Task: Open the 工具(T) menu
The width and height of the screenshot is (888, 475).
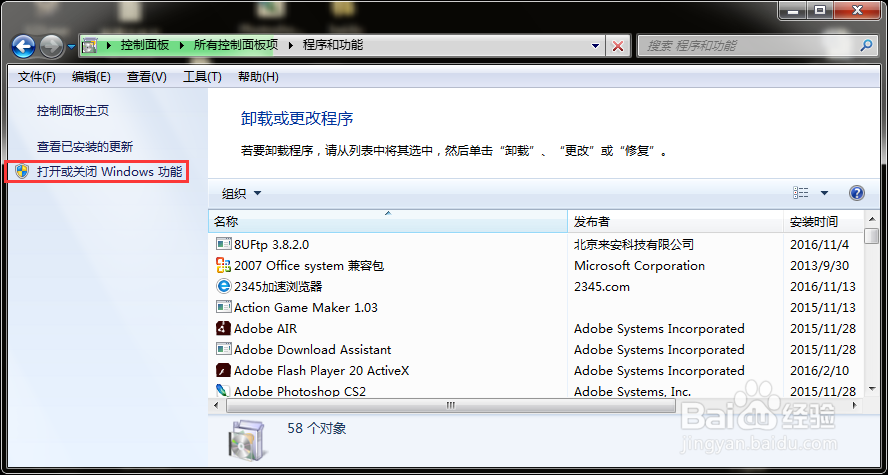Action: 202,76
